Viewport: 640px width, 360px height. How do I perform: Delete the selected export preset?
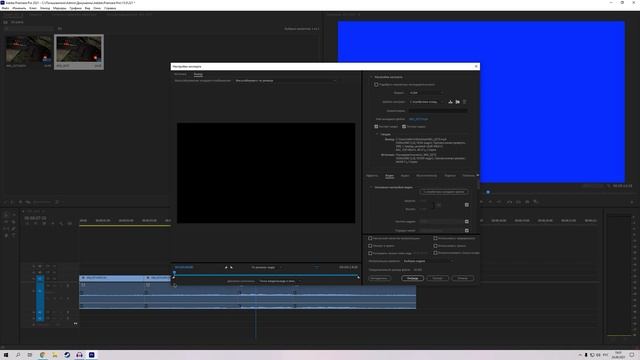(464, 102)
